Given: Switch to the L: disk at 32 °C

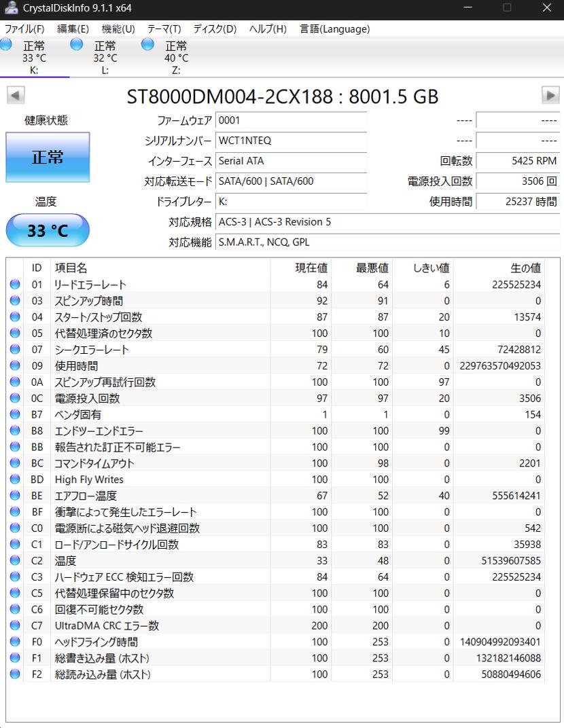Looking at the screenshot, I should pyautogui.click(x=105, y=58).
